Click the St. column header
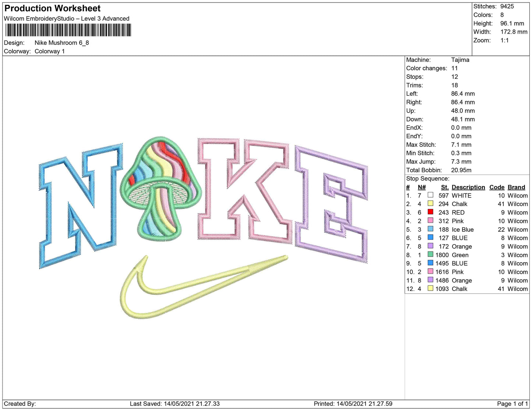 [445, 187]
